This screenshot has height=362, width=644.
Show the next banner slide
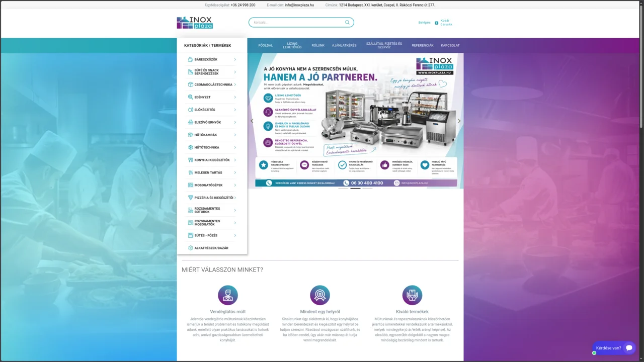459,121
